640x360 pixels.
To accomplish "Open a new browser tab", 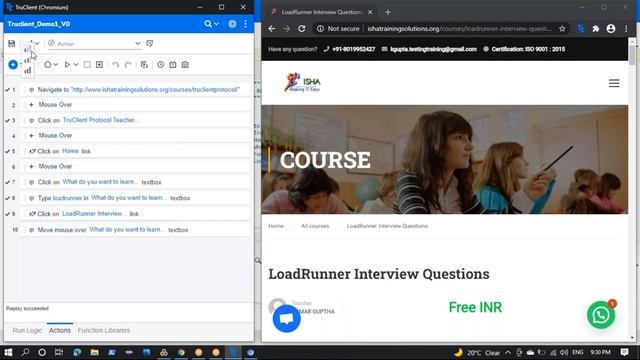I will tap(388, 12).
